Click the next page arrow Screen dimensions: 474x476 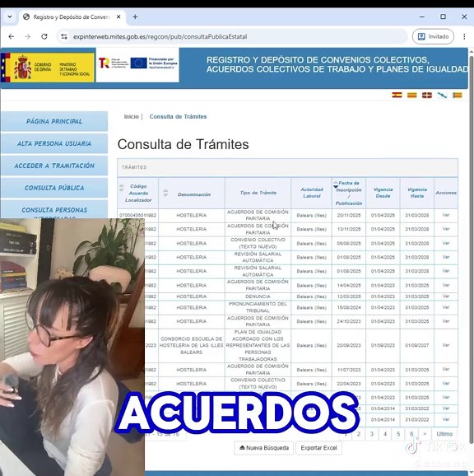[x=425, y=434]
